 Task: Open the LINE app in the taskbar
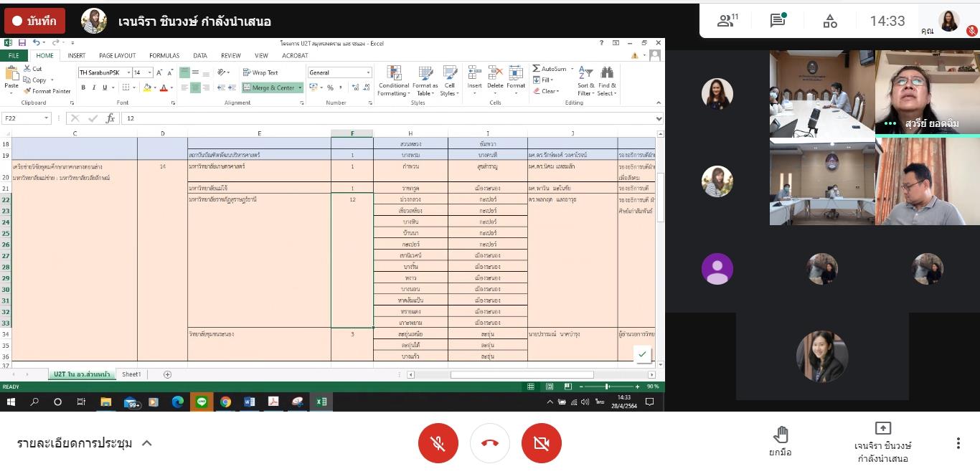coord(202,402)
